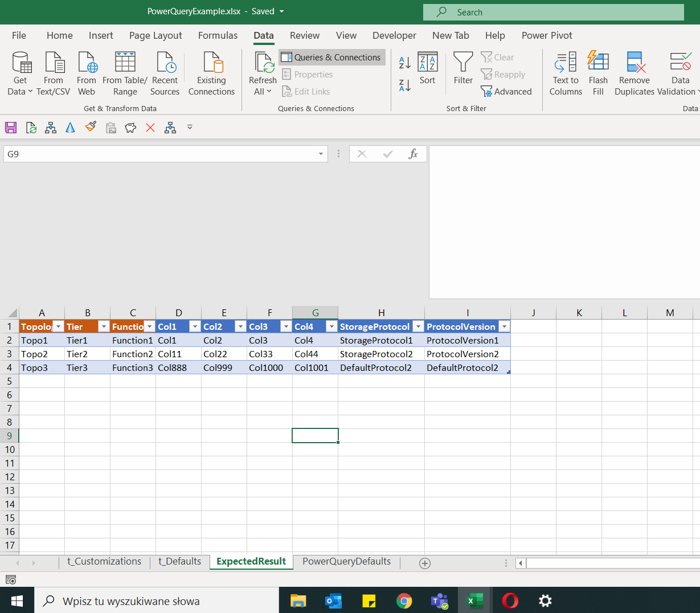
Task: Switch to the Insert tab
Action: 101,35
